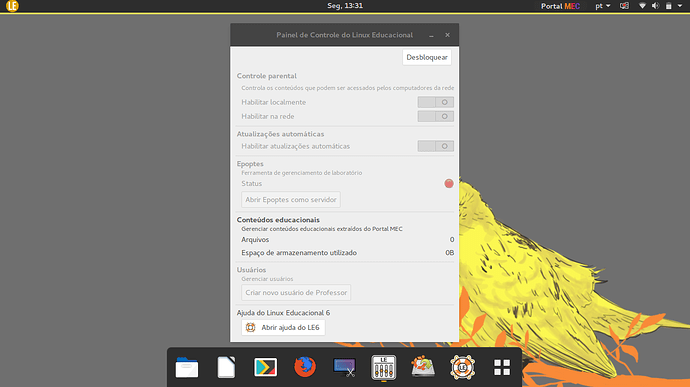Open the pt keyboard layout dropdown
Screen dimensions: 690x387
tap(602, 6)
